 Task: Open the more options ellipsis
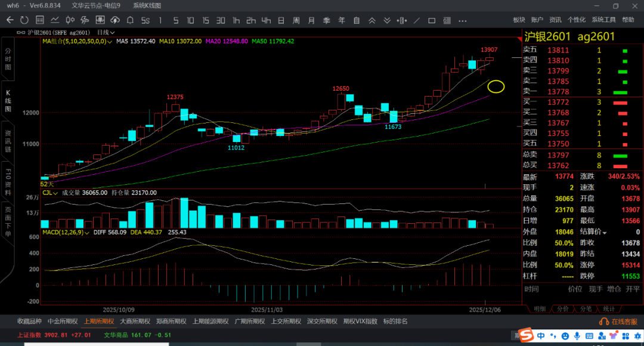click(463, 20)
